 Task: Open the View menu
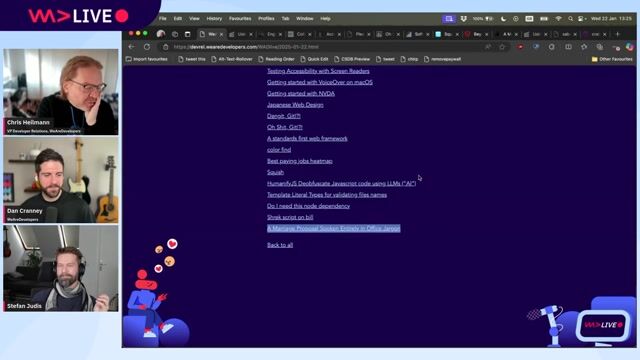[x=194, y=19]
